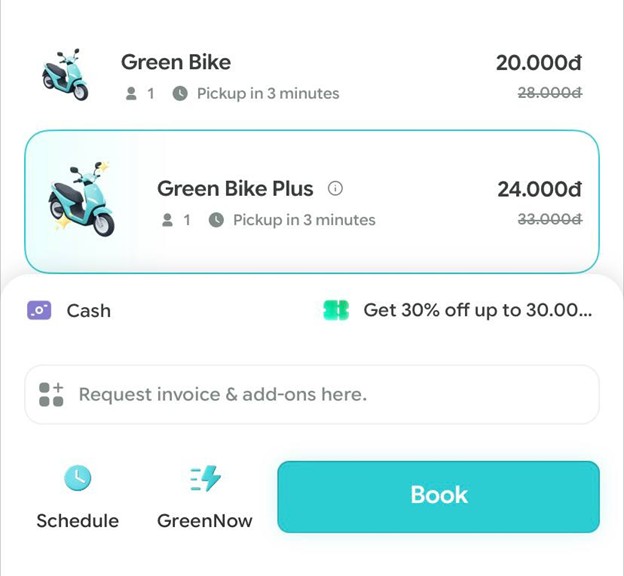Click the Schedule label
Image resolution: width=624 pixels, height=576 pixels.
click(77, 521)
